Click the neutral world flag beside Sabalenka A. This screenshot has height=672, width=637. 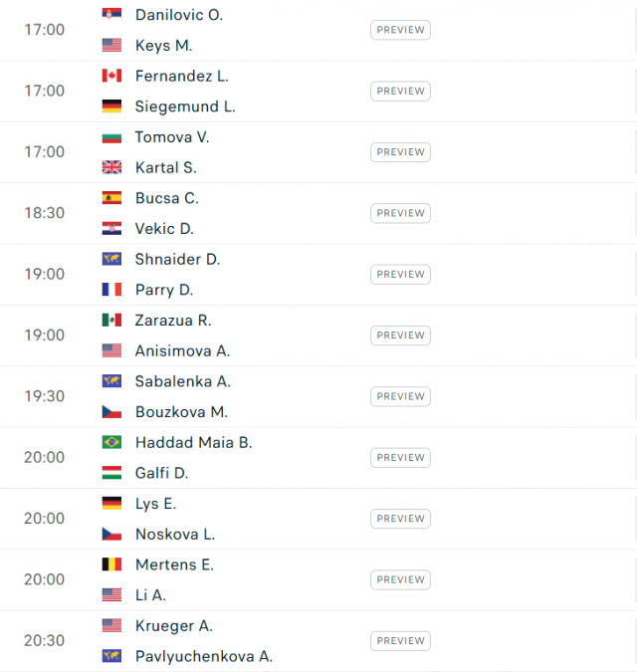pyautogui.click(x=111, y=381)
